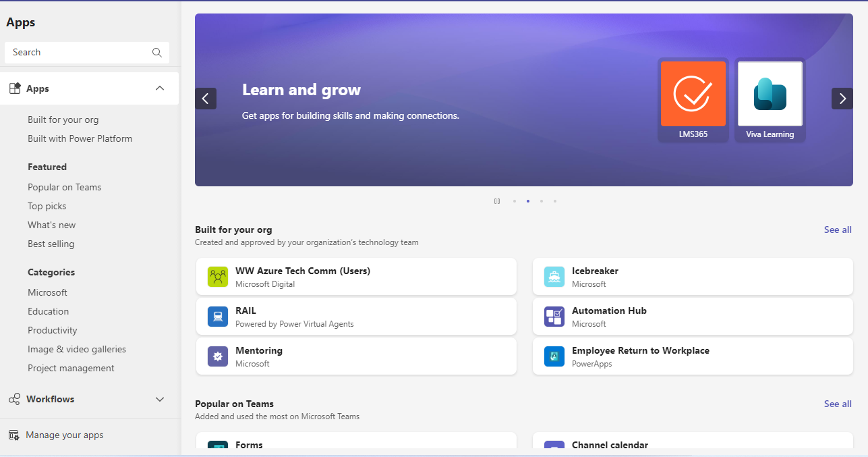The width and height of the screenshot is (868, 457).
Task: Click the Workflows icon in sidebar
Action: point(15,399)
